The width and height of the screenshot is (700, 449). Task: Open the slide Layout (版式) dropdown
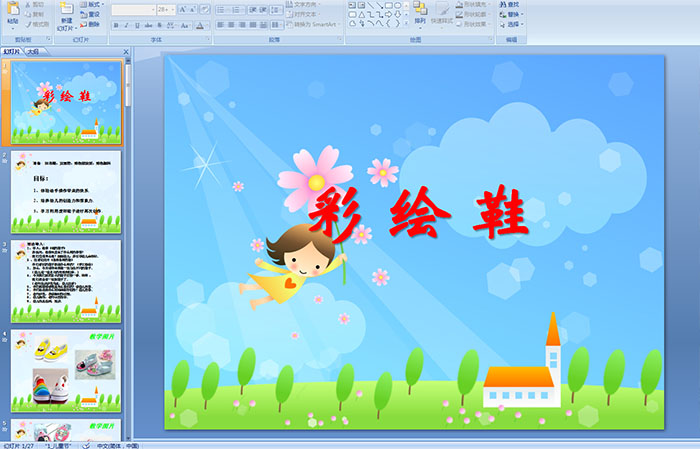[x=92, y=4]
